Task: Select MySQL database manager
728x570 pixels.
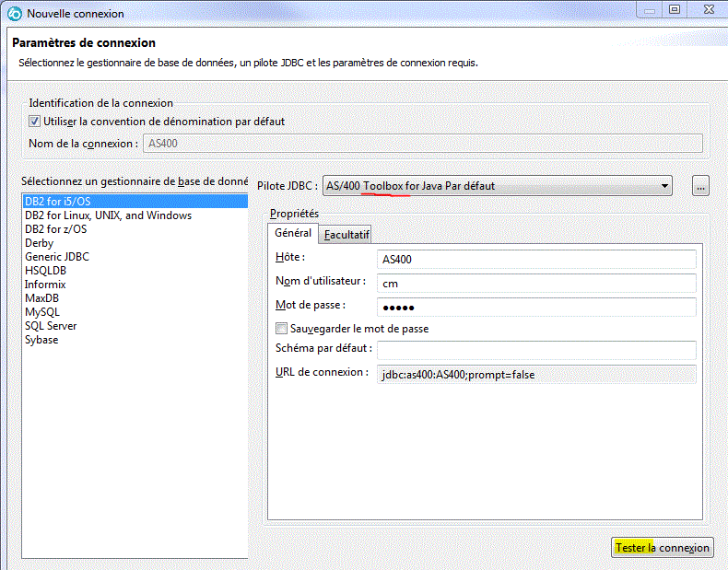Action: pos(135,312)
